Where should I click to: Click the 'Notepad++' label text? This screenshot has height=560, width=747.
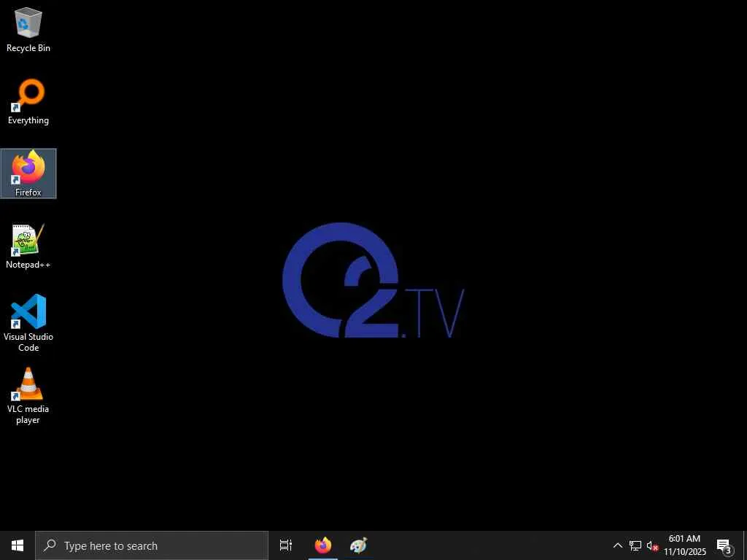[28, 265]
